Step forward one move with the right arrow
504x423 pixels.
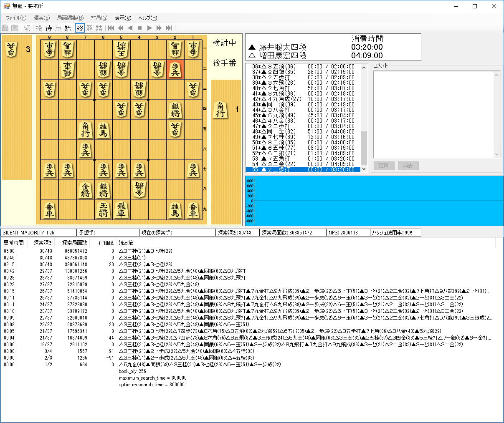click(x=149, y=28)
